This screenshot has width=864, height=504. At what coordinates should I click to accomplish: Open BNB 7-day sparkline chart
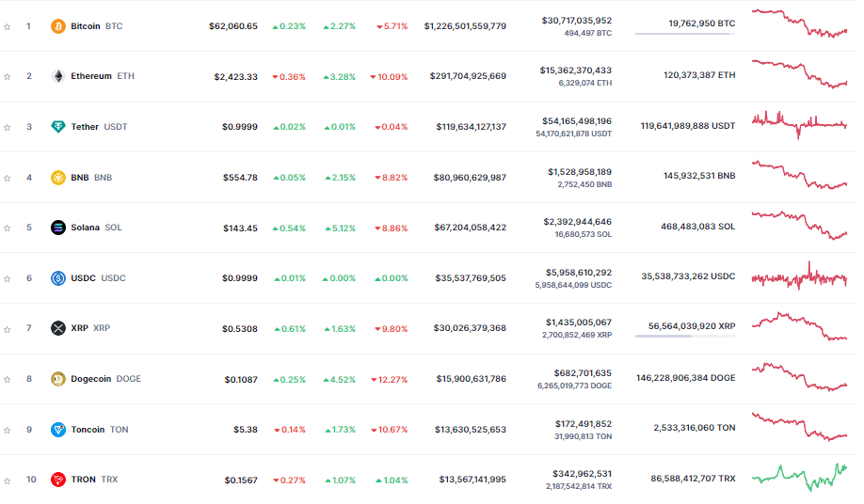tap(799, 175)
